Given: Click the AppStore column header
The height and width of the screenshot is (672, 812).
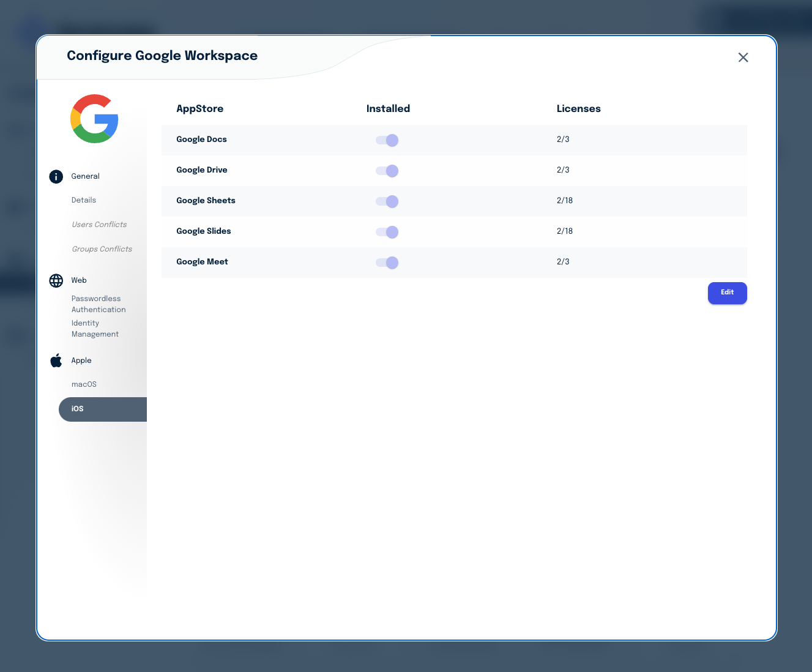Looking at the screenshot, I should [x=200, y=109].
